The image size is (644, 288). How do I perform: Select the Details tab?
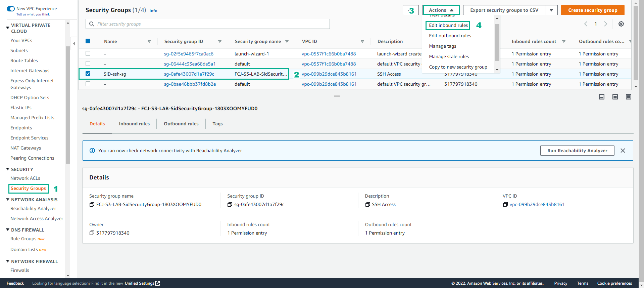point(97,124)
